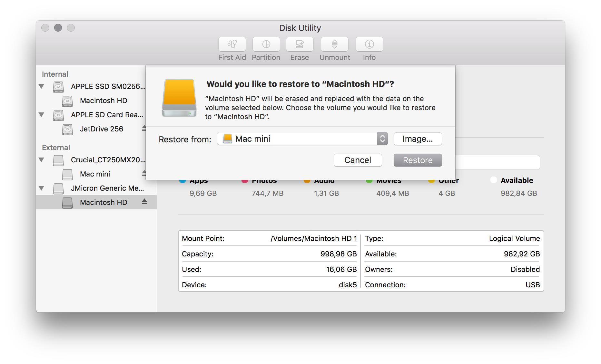
Task: Click the white Available legend swatch
Action: coord(494,180)
